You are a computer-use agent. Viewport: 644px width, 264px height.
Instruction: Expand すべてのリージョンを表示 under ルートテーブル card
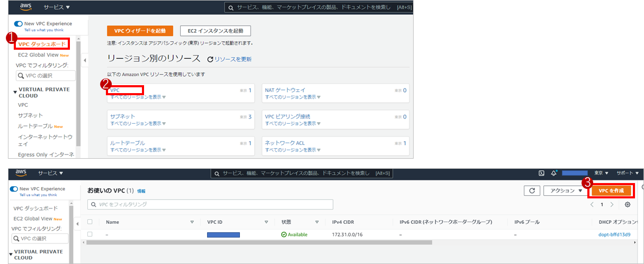pyautogui.click(x=138, y=150)
